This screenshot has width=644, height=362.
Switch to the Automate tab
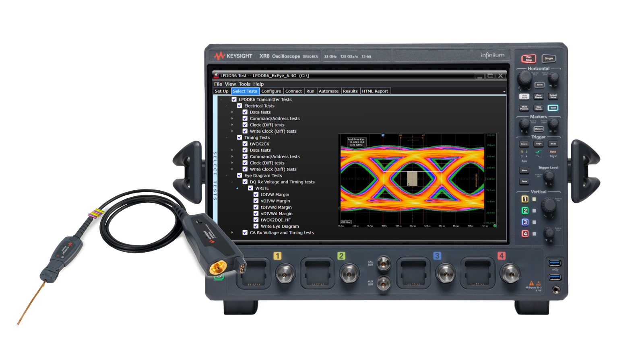(329, 91)
